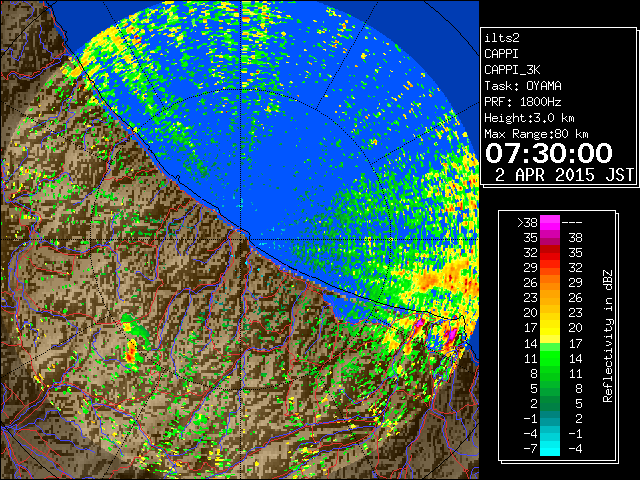Click the '---' legend entry
The width and height of the screenshot is (640, 480).
[x=572, y=223]
